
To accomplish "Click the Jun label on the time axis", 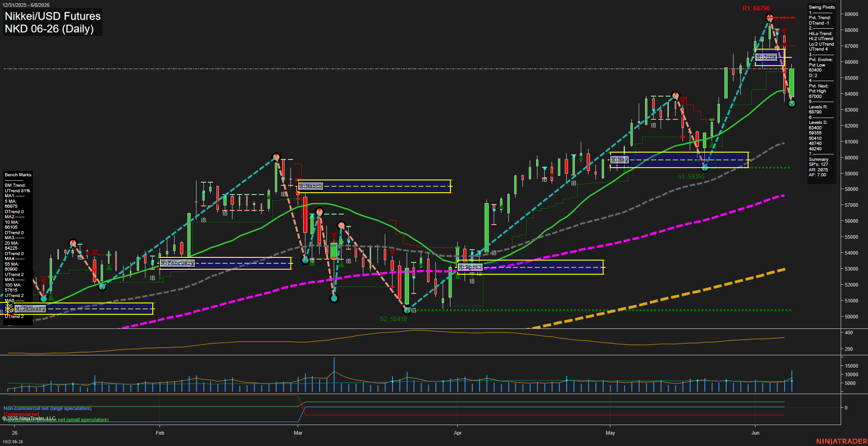I will (755, 433).
